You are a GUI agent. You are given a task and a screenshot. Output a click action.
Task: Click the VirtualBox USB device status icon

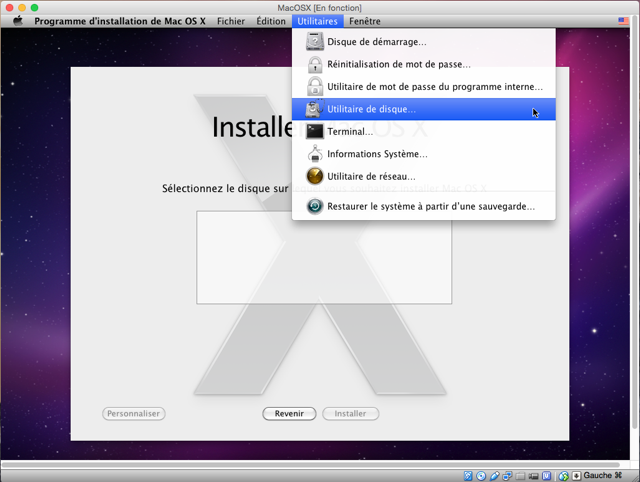pos(494,475)
